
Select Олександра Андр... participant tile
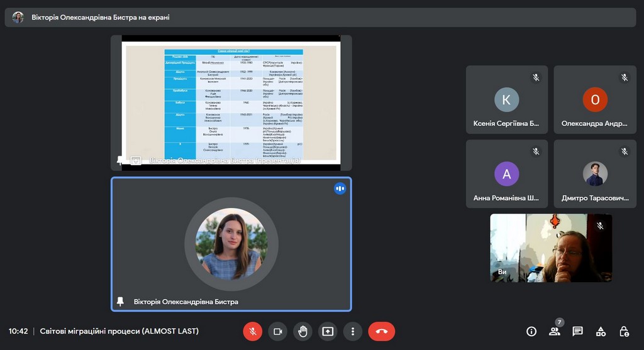[594, 99]
